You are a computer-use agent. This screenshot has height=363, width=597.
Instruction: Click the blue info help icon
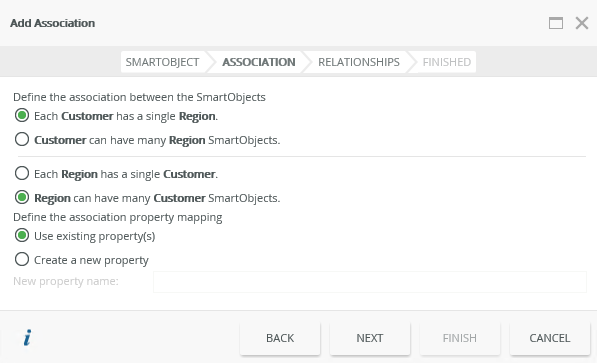(27, 337)
